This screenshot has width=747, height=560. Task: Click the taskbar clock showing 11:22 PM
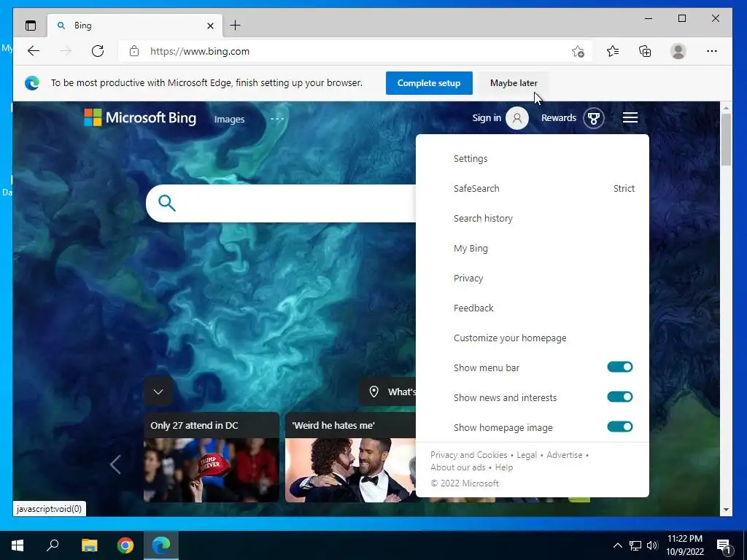tap(684, 545)
